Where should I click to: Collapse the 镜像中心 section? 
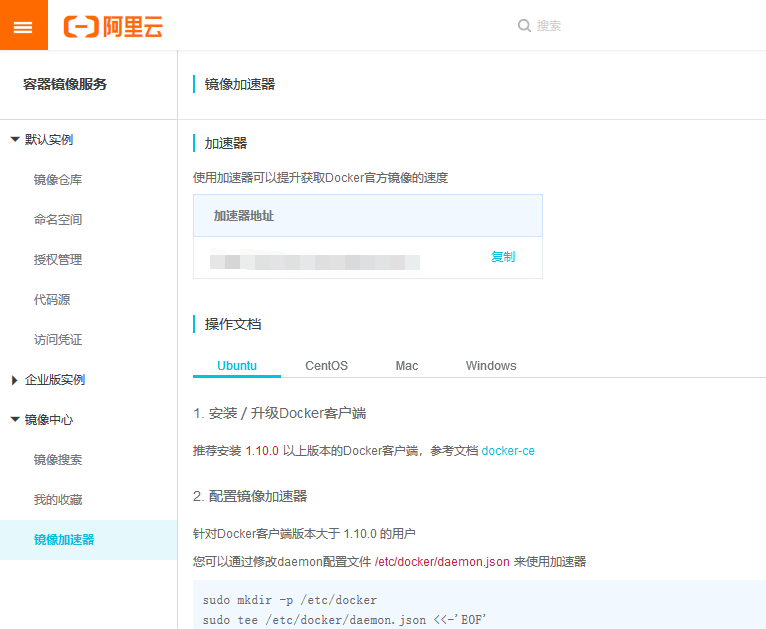(15, 420)
